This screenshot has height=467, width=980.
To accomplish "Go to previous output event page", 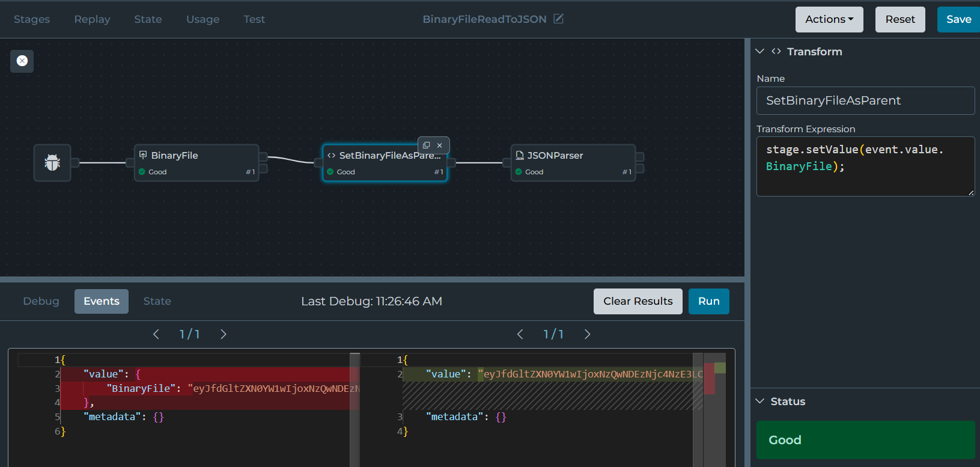I will [520, 334].
